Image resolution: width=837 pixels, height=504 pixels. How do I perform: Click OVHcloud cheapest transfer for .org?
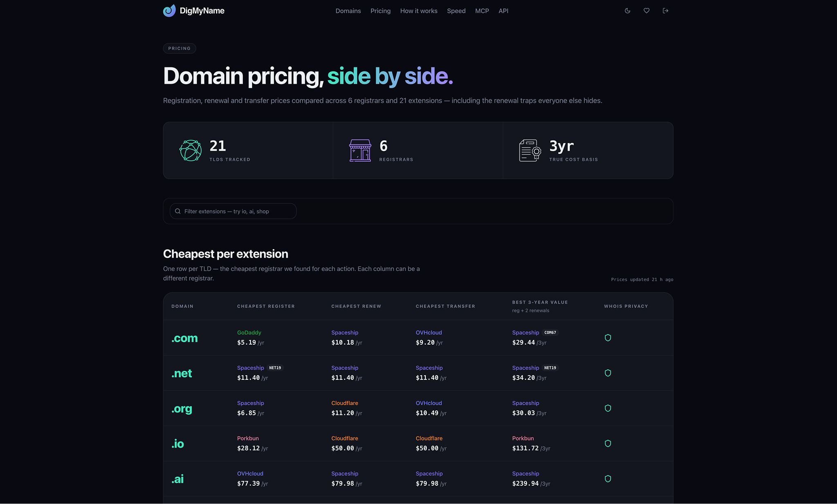coord(429,403)
